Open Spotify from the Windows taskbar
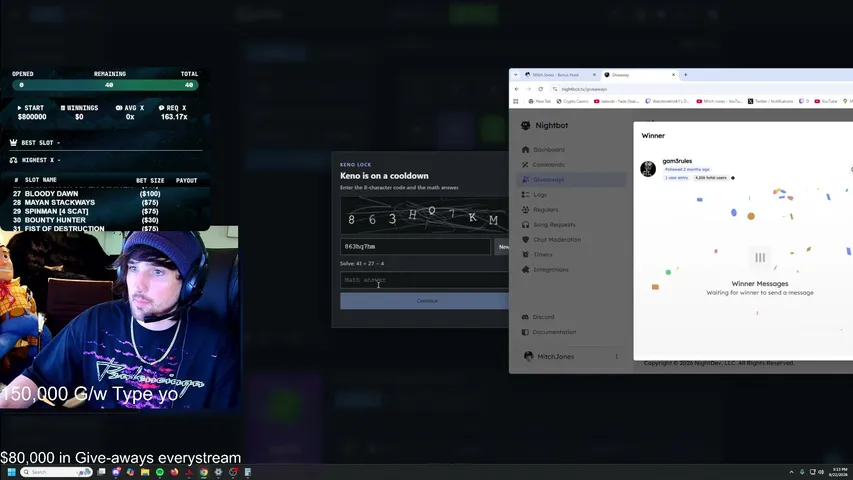This screenshot has width=853, height=480. click(x=159, y=472)
